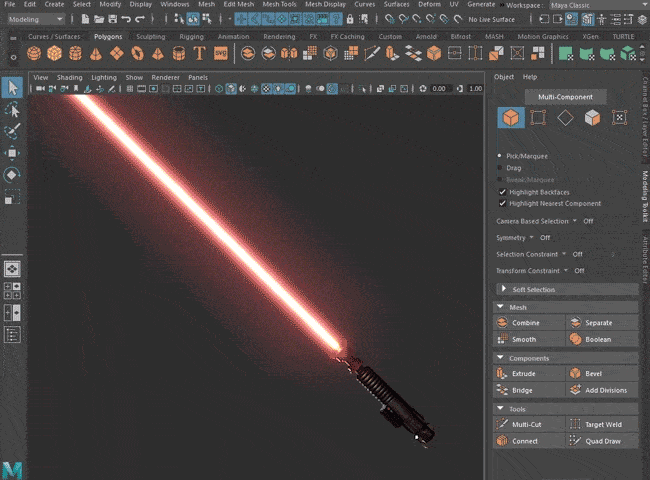Activate the Scale tool
The image size is (650, 480).
[x=12, y=196]
